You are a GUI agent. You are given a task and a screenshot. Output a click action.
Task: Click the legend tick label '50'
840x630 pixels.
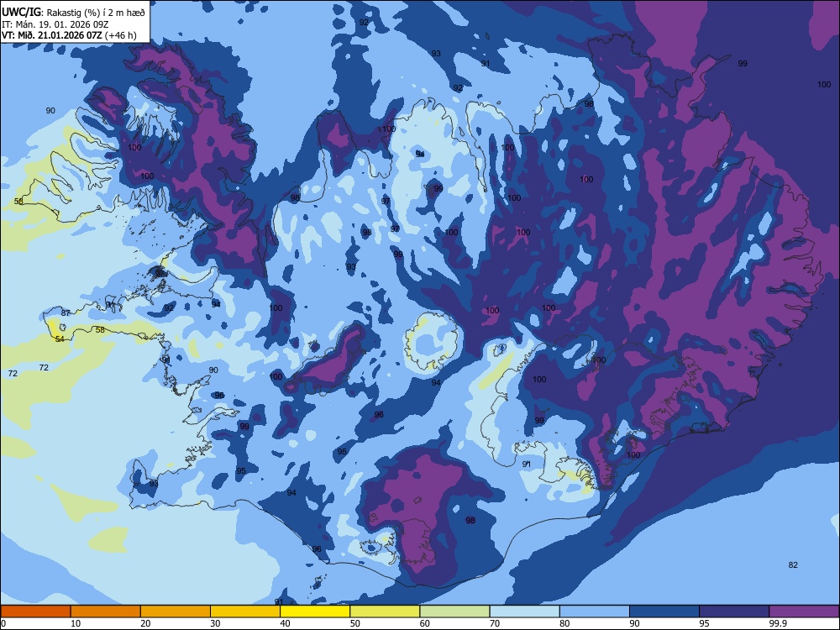[355, 623]
